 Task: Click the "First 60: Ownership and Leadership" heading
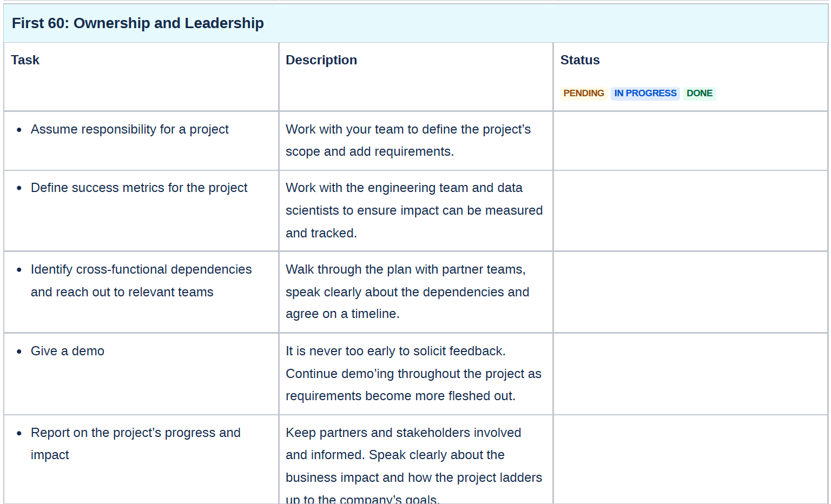click(x=138, y=23)
